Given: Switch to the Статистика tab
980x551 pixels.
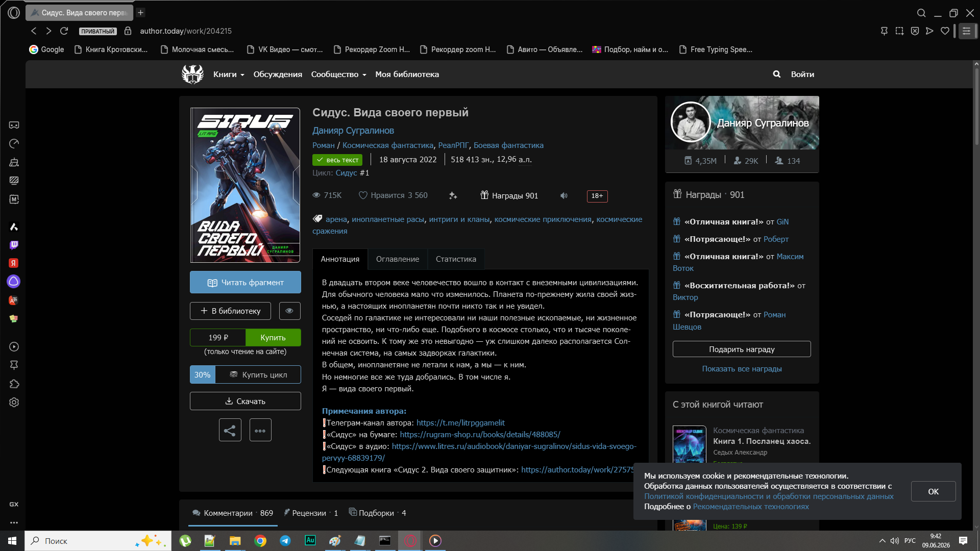Looking at the screenshot, I should 456,259.
